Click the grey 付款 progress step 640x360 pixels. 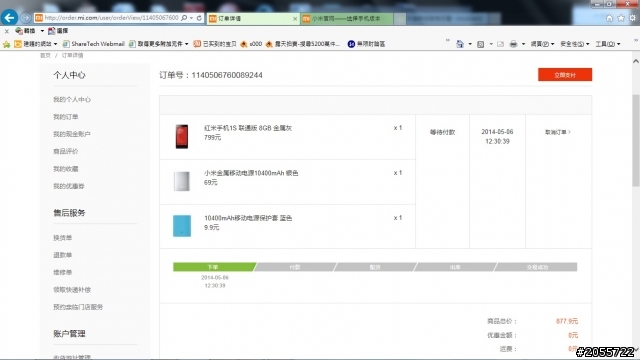(295, 267)
